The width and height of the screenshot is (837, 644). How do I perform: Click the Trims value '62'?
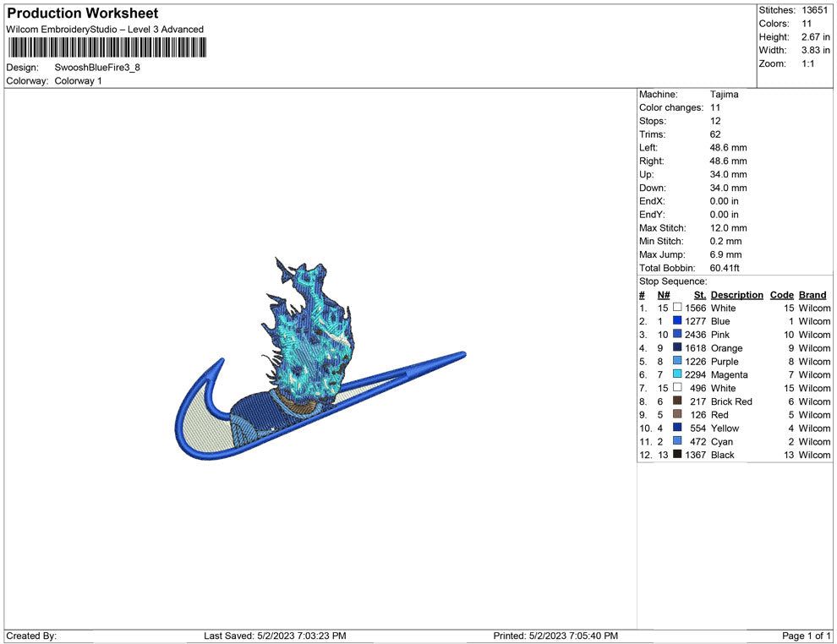[x=715, y=134]
